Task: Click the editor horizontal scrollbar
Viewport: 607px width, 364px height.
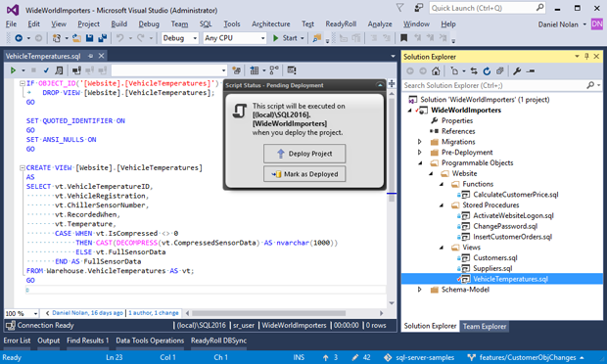Action: click(285, 313)
